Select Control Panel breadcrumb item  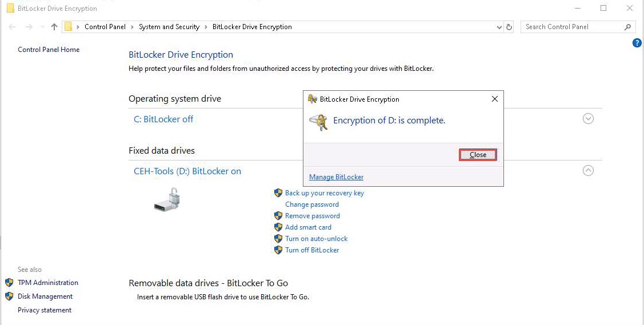point(105,27)
